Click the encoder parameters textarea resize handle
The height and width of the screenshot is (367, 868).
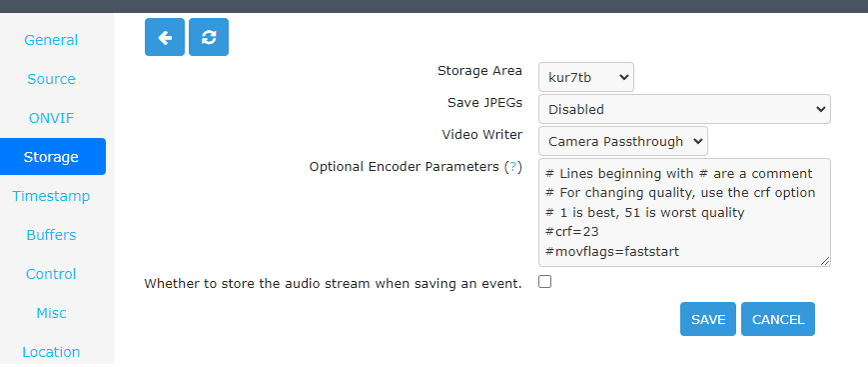point(825,262)
